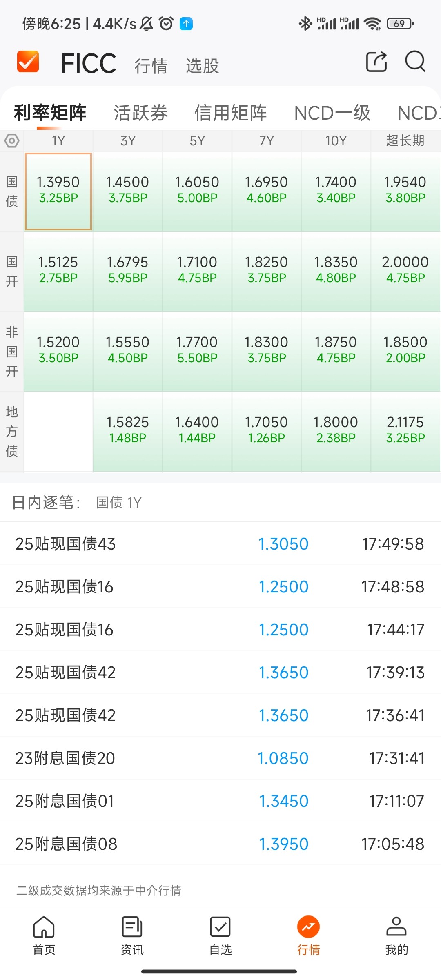The height and width of the screenshot is (980, 441).
Task: Open trade row 25贴现国债43
Action: [x=220, y=544]
